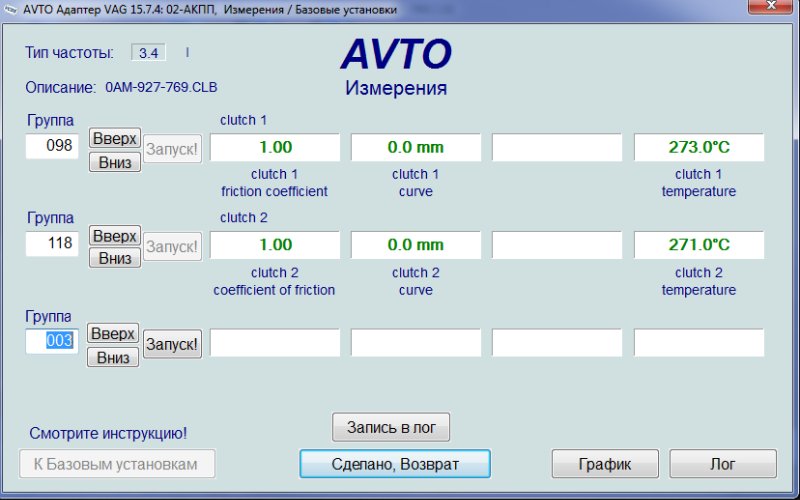Click Сделано, Возврат button
Image resolution: width=800 pixels, height=500 pixels.
395,464
